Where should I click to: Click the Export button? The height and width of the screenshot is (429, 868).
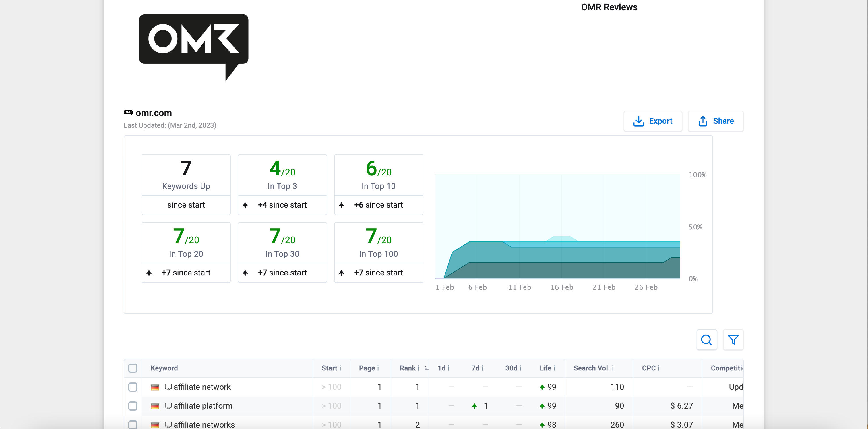[x=652, y=121]
